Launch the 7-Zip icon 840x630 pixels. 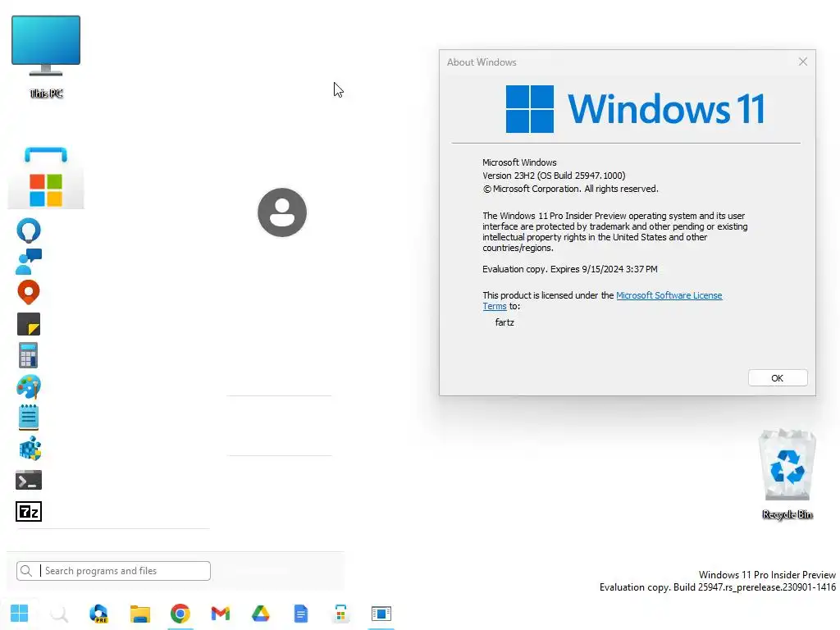pyautogui.click(x=29, y=512)
